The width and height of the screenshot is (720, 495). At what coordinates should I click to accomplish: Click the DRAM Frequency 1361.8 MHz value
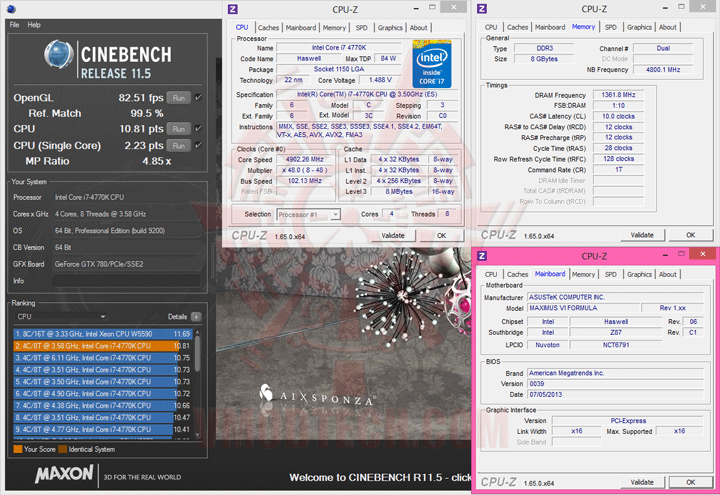[619, 95]
